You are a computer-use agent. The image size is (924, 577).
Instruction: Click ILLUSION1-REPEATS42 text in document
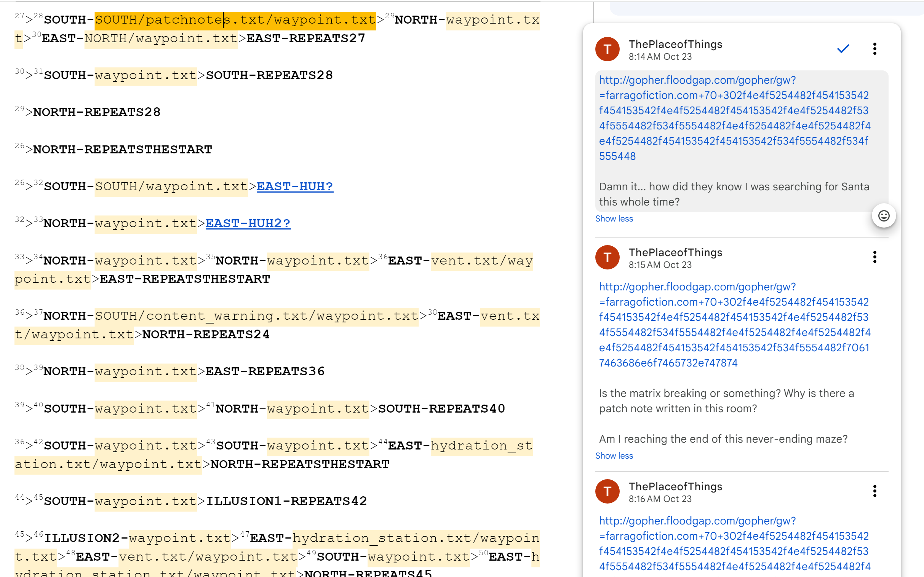click(x=286, y=501)
